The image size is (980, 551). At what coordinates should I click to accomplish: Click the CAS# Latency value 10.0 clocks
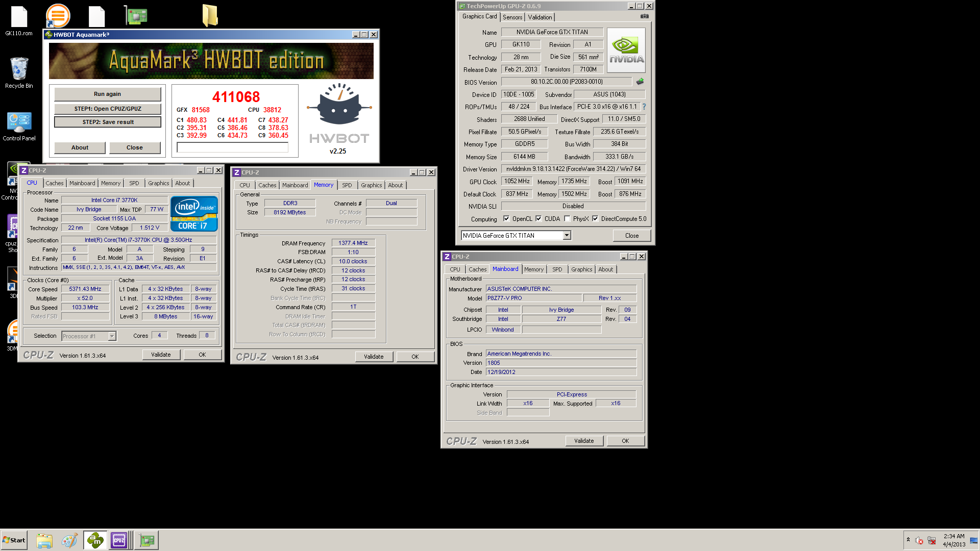(353, 261)
